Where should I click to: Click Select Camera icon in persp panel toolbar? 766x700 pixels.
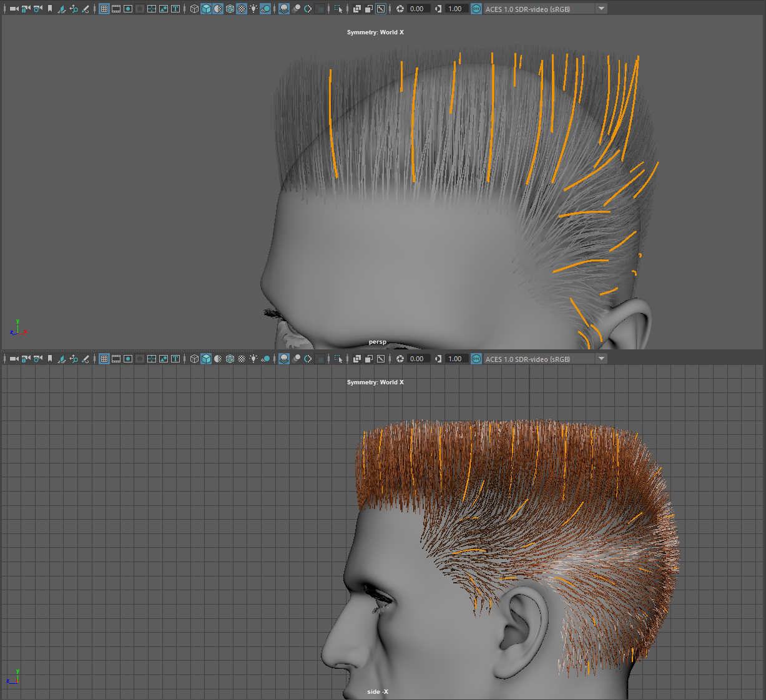[14, 9]
